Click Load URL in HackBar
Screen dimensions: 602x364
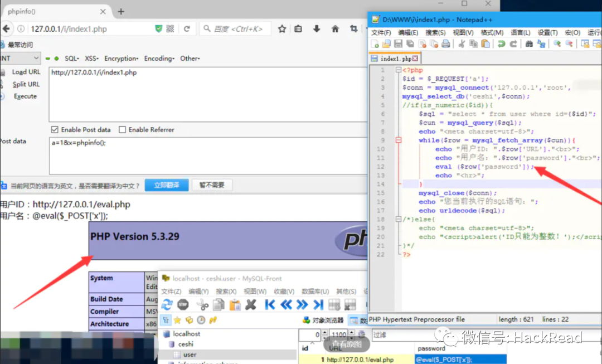click(x=26, y=72)
